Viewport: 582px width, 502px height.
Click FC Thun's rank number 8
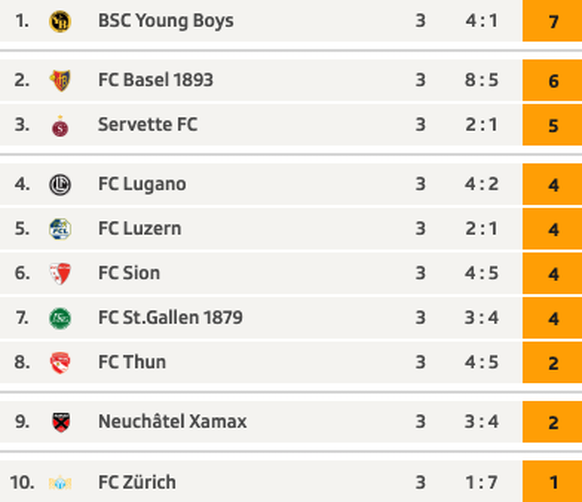point(22,362)
